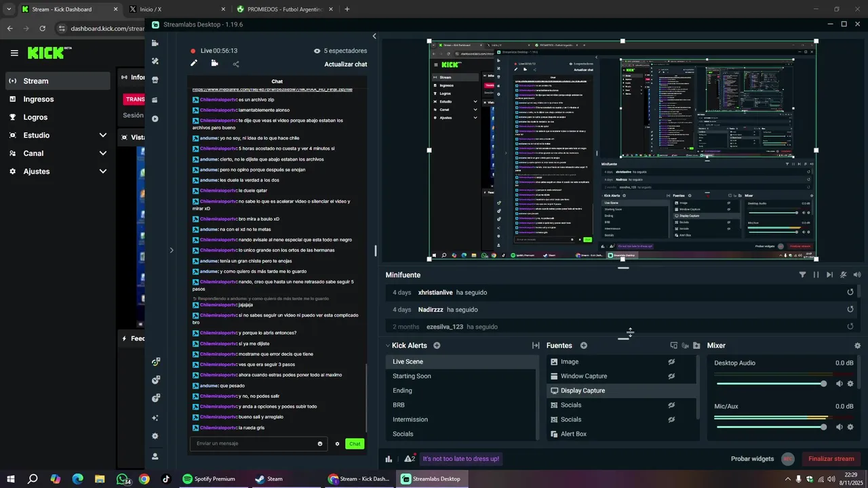This screenshot has width=868, height=488.
Task: Open chat settings gear next to Chat button
Action: click(x=337, y=444)
